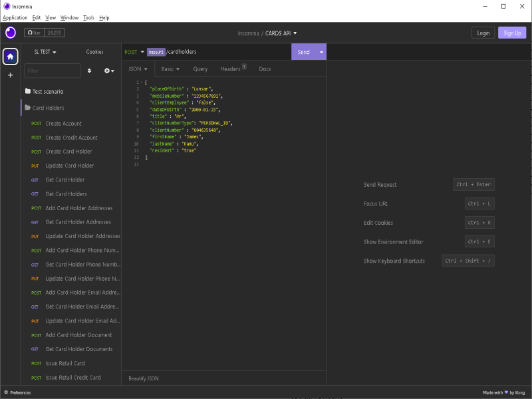Click the Insomnia breadcrumb link
This screenshot has width=532, height=399.
point(248,33)
